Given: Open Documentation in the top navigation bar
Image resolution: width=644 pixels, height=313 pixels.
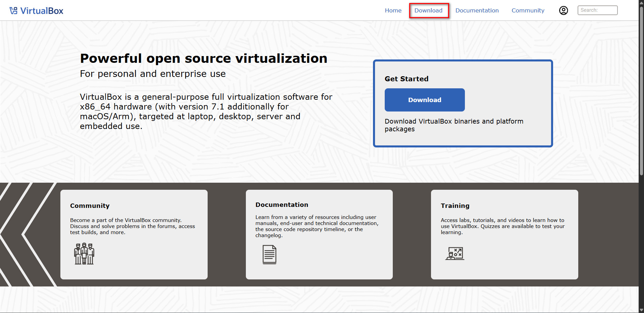Looking at the screenshot, I should (x=477, y=10).
